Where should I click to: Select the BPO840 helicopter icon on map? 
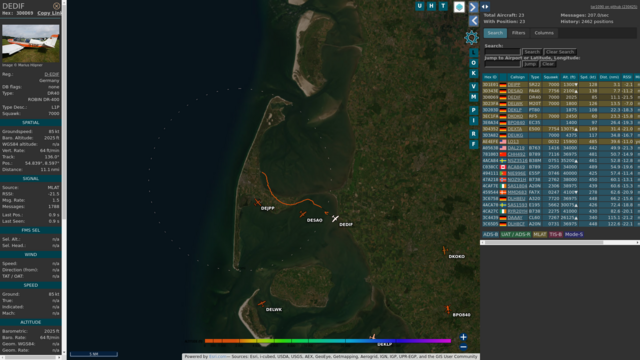pyautogui.click(x=448, y=310)
